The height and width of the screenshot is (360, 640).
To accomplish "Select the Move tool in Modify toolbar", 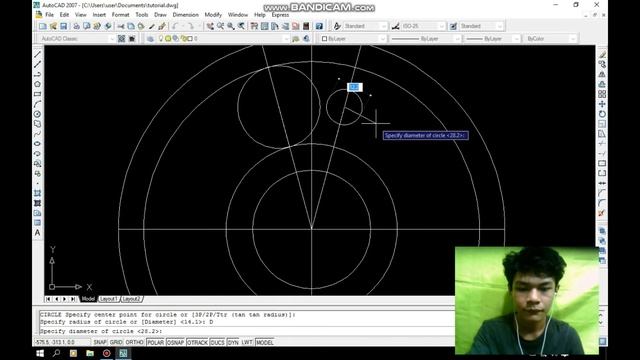I will (x=602, y=104).
